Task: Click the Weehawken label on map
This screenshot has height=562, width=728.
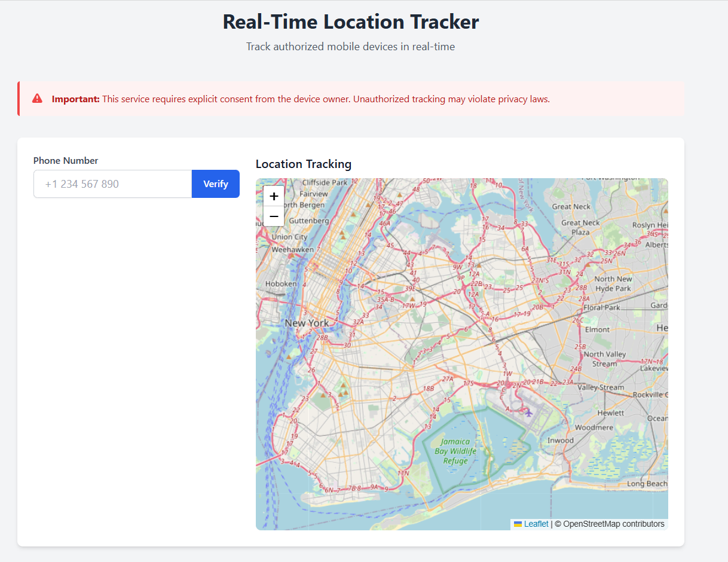Action: point(292,250)
